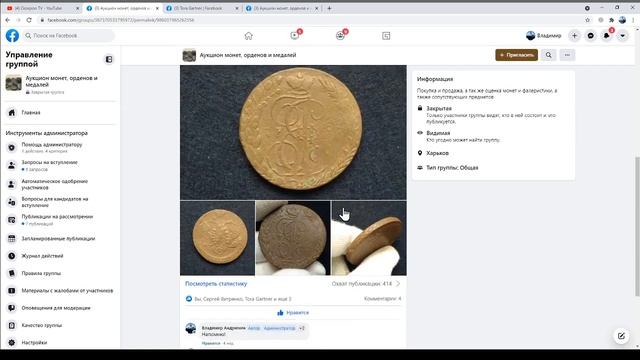Open the large coin monogram photo

click(293, 132)
